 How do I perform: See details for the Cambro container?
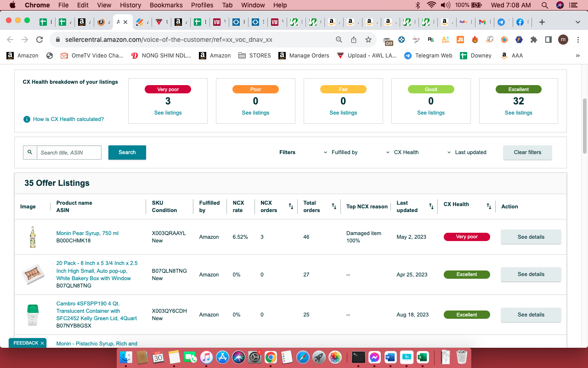pos(531,315)
